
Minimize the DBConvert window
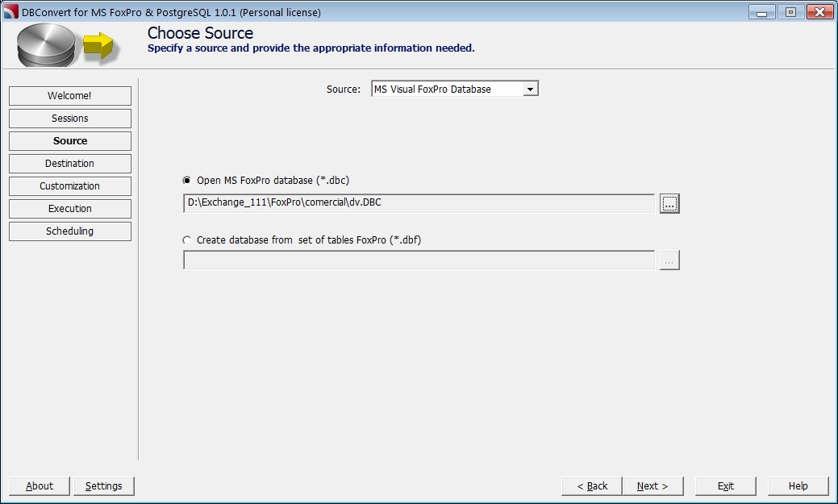click(762, 12)
